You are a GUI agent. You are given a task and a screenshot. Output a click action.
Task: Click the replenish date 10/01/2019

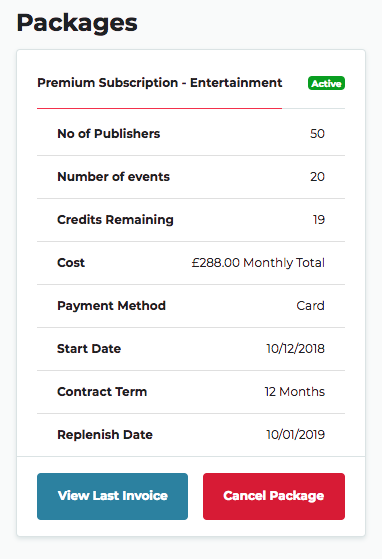coord(296,435)
